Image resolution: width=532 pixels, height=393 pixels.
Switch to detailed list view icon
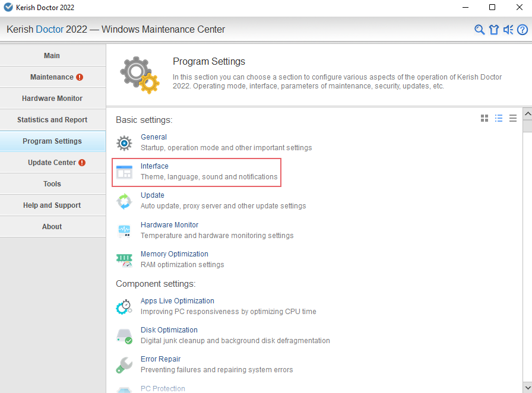499,118
